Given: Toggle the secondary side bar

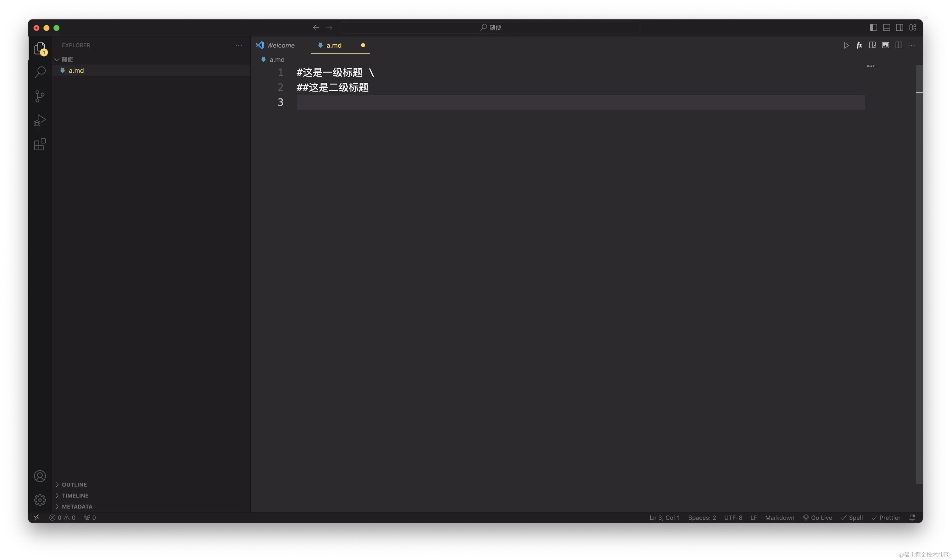Looking at the screenshot, I should click(900, 28).
